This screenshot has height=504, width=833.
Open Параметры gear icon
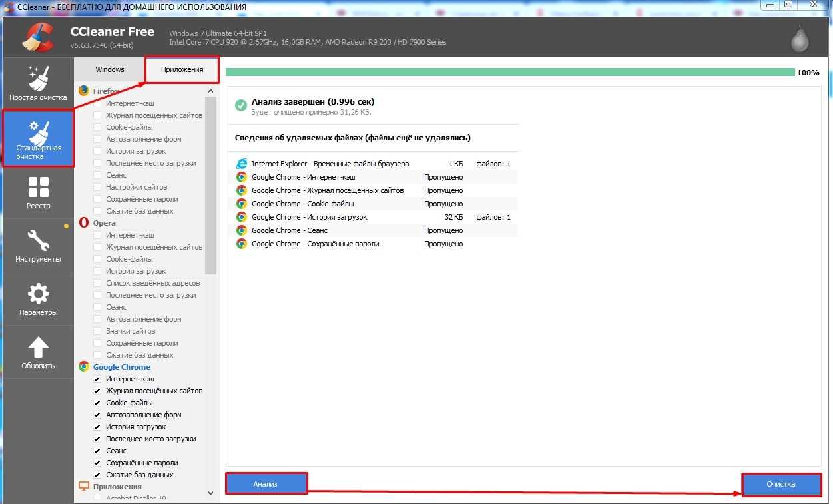point(38,294)
